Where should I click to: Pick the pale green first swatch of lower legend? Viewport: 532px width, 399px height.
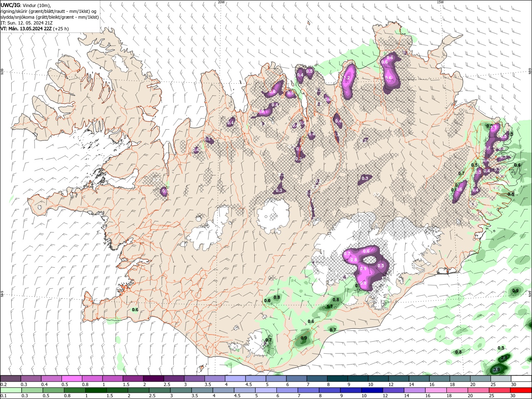(x=10, y=391)
